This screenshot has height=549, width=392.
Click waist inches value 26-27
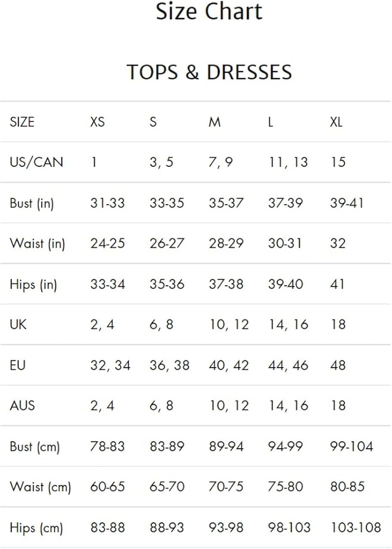click(167, 243)
